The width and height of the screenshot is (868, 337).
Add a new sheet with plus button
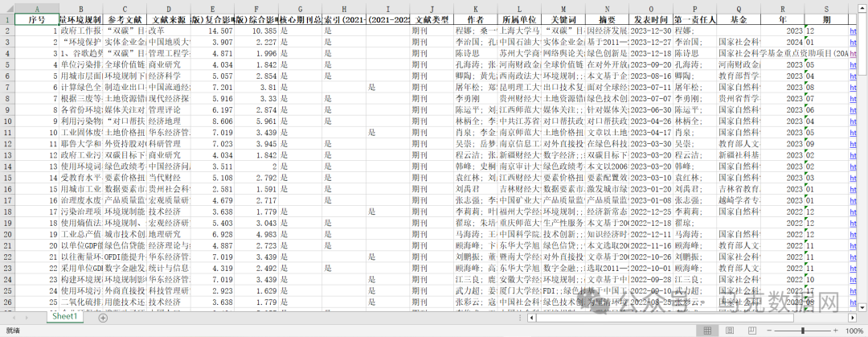point(103,318)
